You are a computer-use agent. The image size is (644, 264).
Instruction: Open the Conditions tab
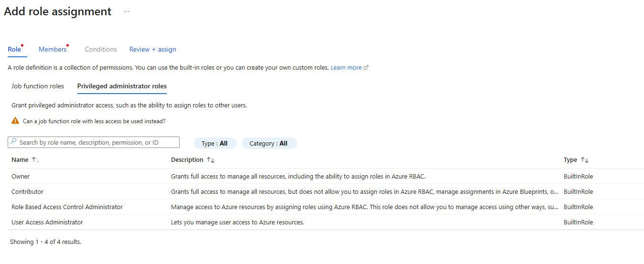101,49
